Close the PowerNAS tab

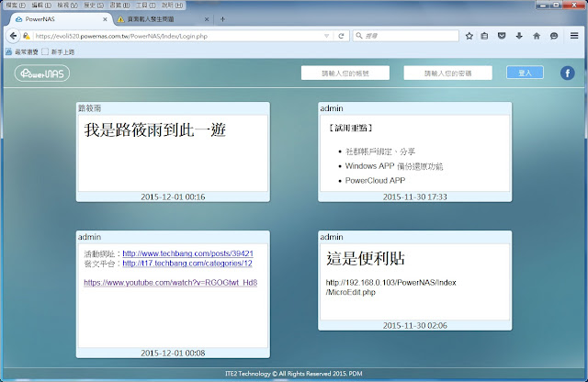(x=105, y=19)
